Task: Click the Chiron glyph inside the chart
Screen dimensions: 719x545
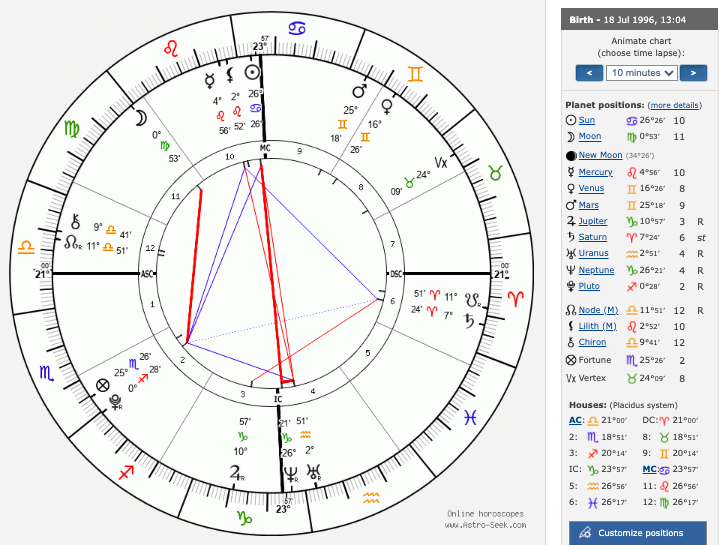Action: pos(75,222)
